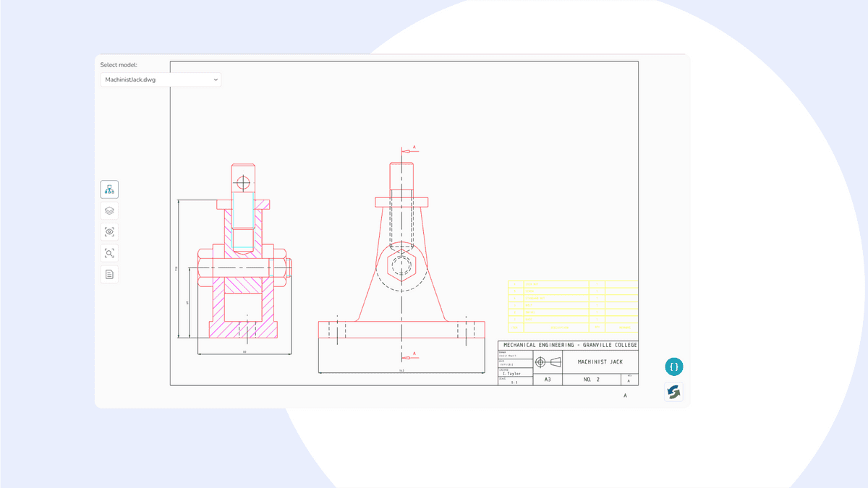Toggle the visibility eye viewer tool
The image size is (868, 488).
pos(109,232)
